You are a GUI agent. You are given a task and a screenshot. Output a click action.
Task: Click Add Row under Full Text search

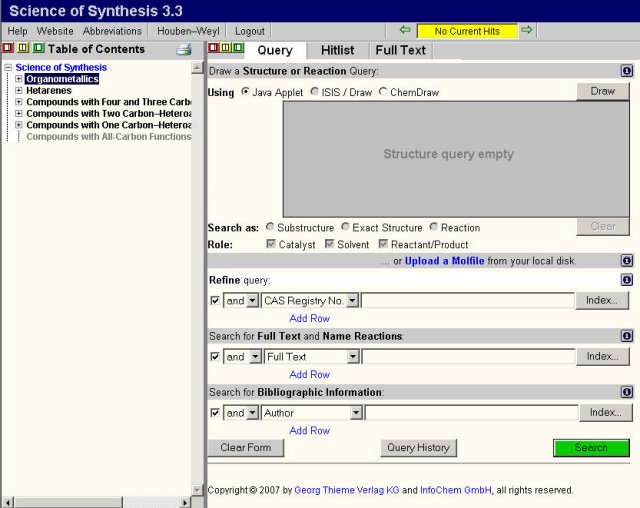pos(309,374)
